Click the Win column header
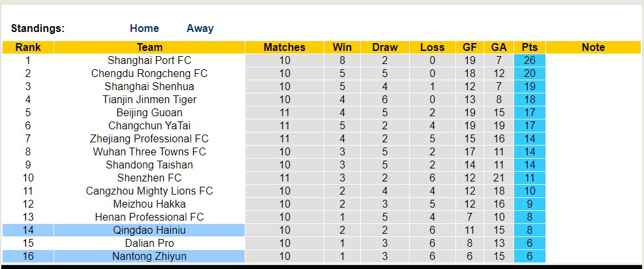This screenshot has width=644, height=269. click(342, 47)
